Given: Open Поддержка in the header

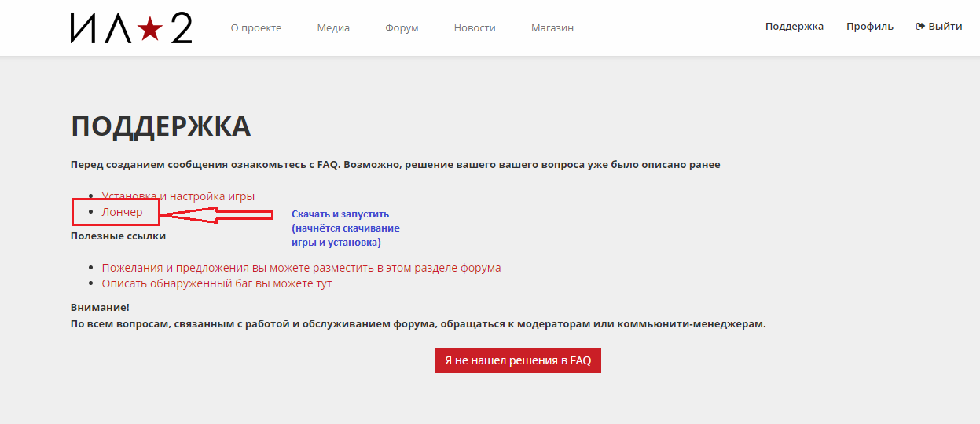Looking at the screenshot, I should (x=795, y=27).
